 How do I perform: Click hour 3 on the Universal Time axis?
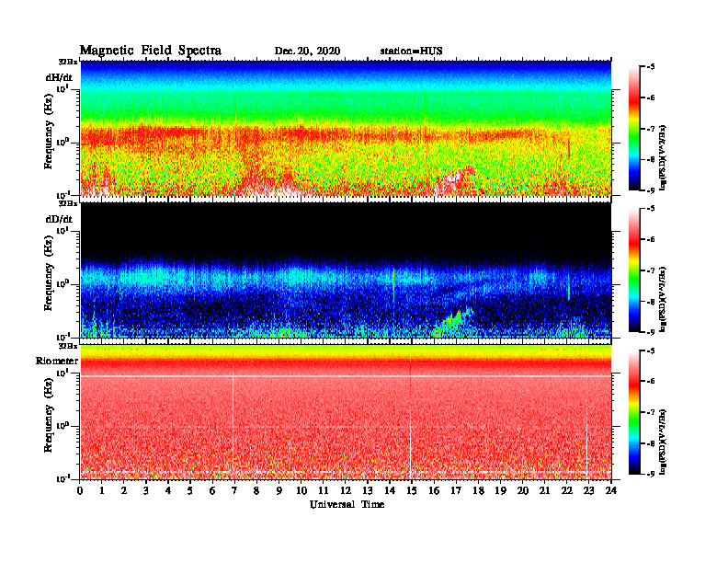(146, 490)
